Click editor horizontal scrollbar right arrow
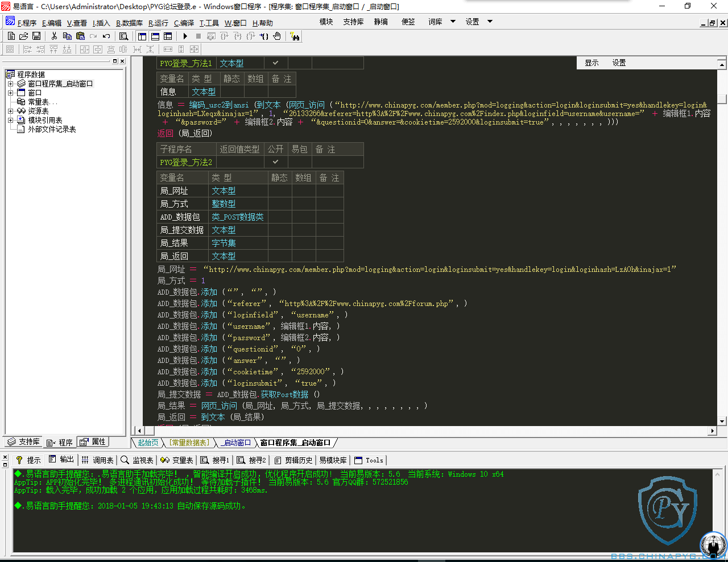 713,431
